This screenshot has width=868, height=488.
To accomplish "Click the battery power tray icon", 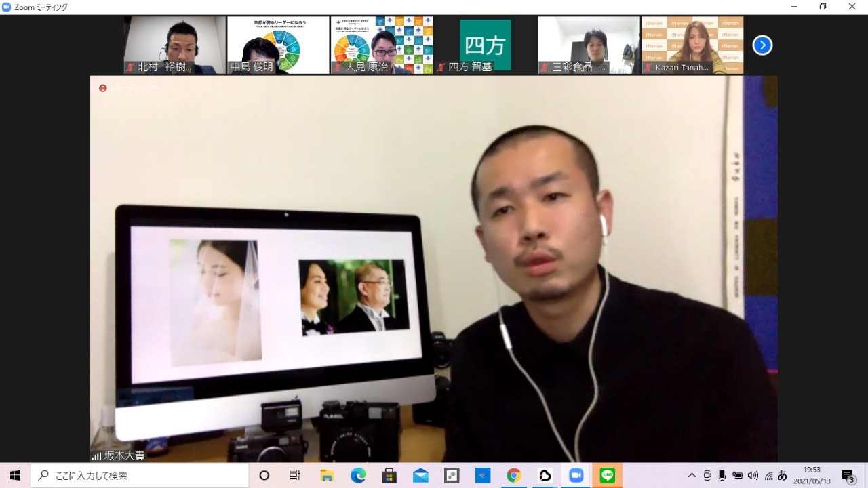I will 738,475.
